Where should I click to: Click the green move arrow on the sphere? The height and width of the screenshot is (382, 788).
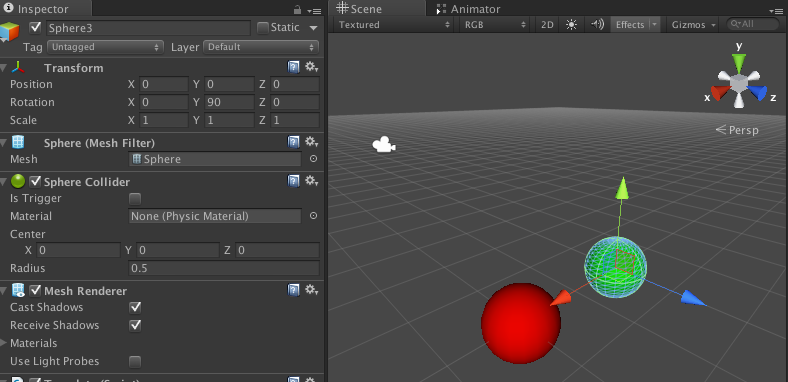coord(623,189)
